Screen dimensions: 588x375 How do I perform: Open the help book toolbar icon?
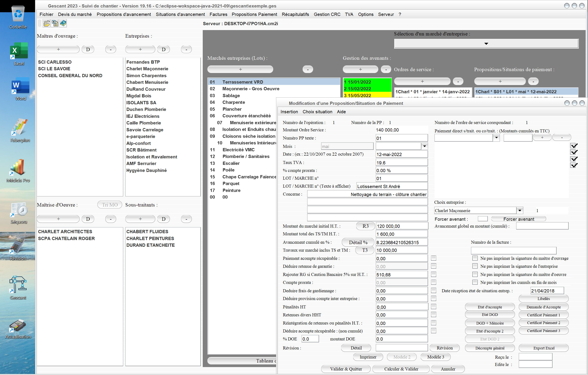point(63,23)
